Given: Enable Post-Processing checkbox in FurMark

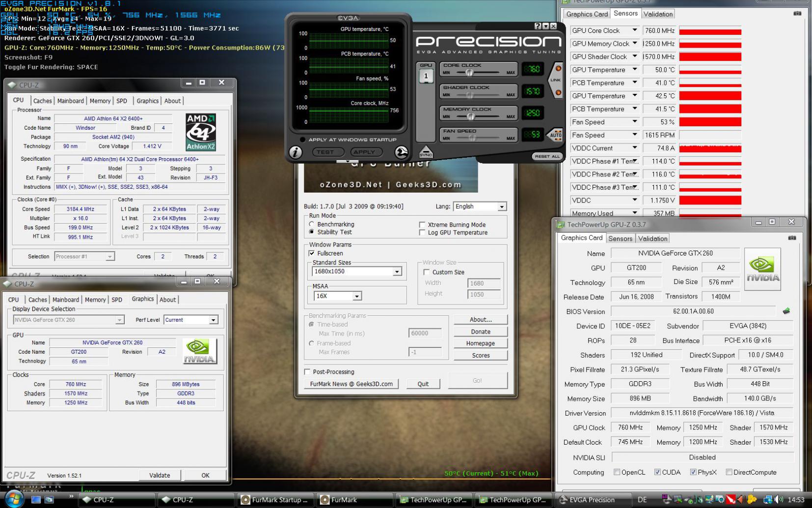Looking at the screenshot, I should click(x=307, y=371).
